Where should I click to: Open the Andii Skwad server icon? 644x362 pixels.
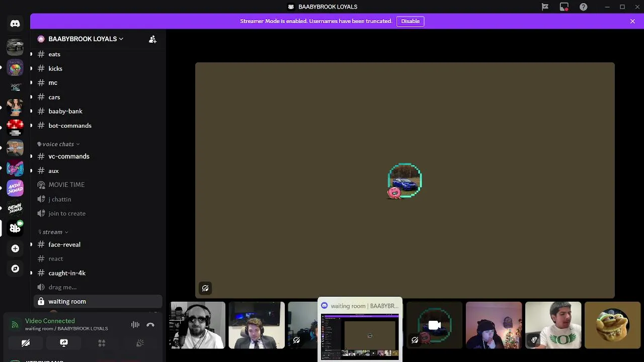(x=15, y=188)
